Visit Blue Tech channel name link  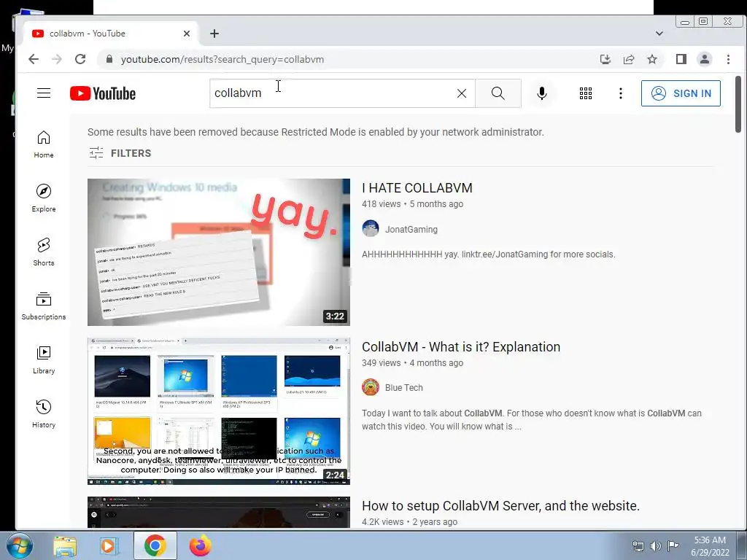point(403,388)
